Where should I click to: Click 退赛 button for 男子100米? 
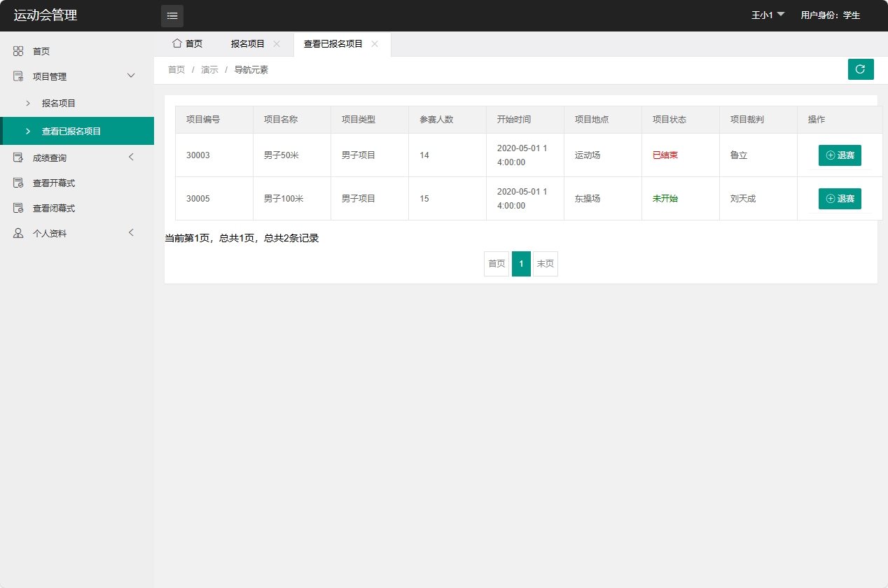(x=840, y=198)
